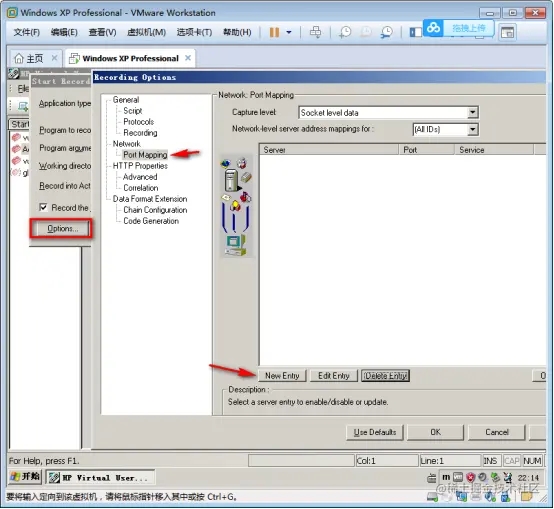The image size is (554, 509).
Task: Open the '(All IDs)' mappings dropdown
Action: [472, 129]
